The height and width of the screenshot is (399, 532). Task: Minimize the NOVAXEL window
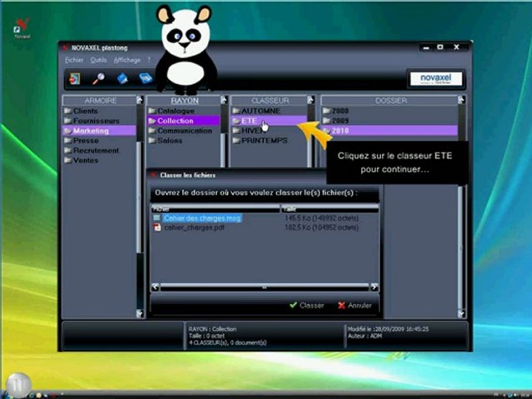point(427,48)
